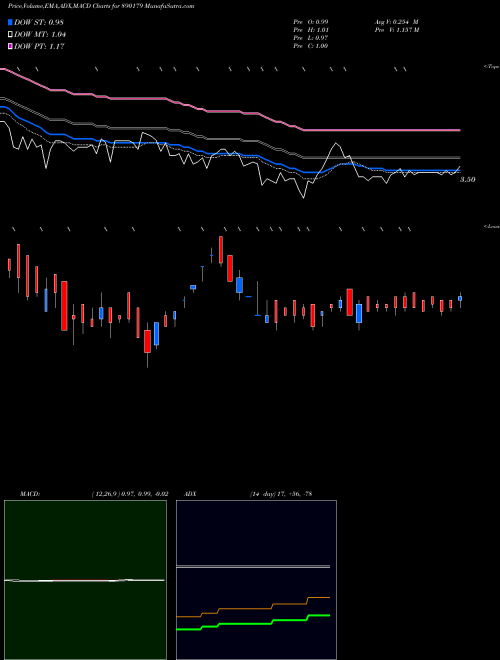This screenshot has height=660, width=500.
Task: Click ADX (14 day) 17, +36, -78 values
Action: [281, 494]
